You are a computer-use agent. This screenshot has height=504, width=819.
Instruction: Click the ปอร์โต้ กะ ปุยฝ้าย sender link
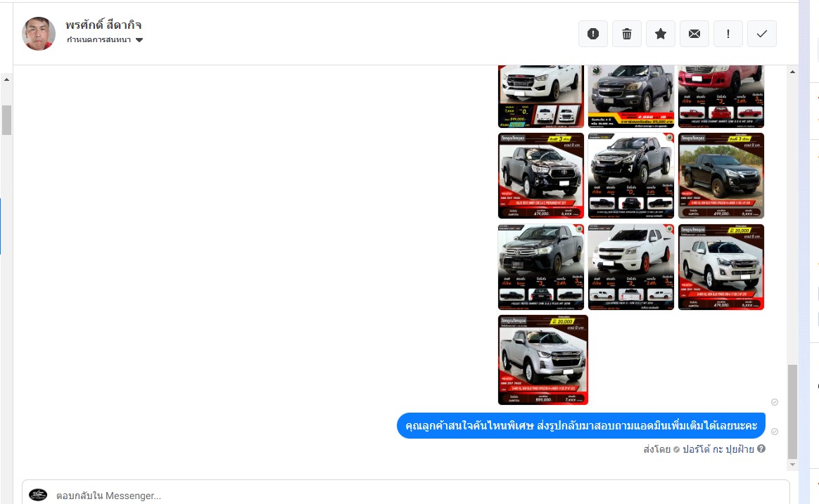pos(718,448)
